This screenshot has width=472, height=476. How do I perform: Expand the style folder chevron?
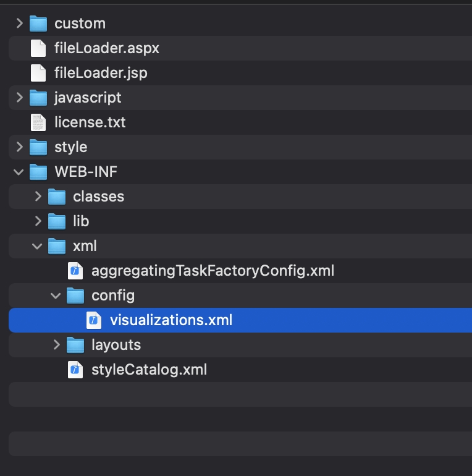19,147
